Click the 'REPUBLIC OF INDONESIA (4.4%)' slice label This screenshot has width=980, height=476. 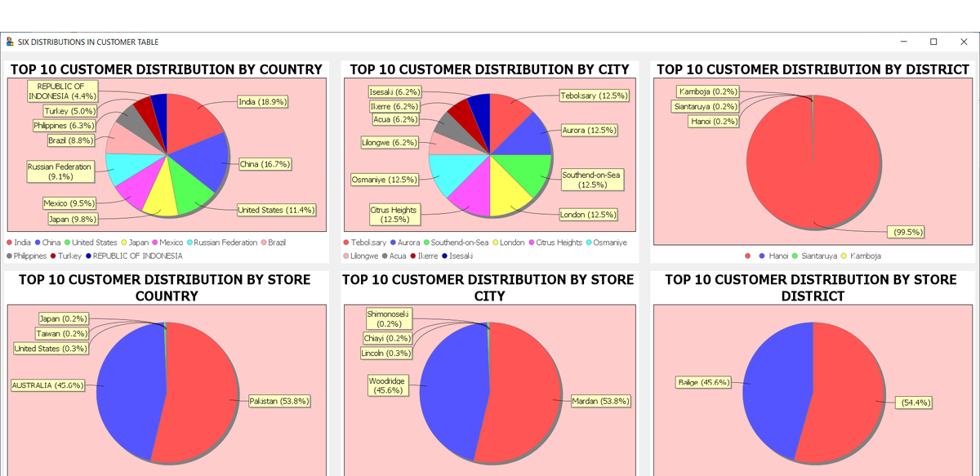click(x=62, y=91)
